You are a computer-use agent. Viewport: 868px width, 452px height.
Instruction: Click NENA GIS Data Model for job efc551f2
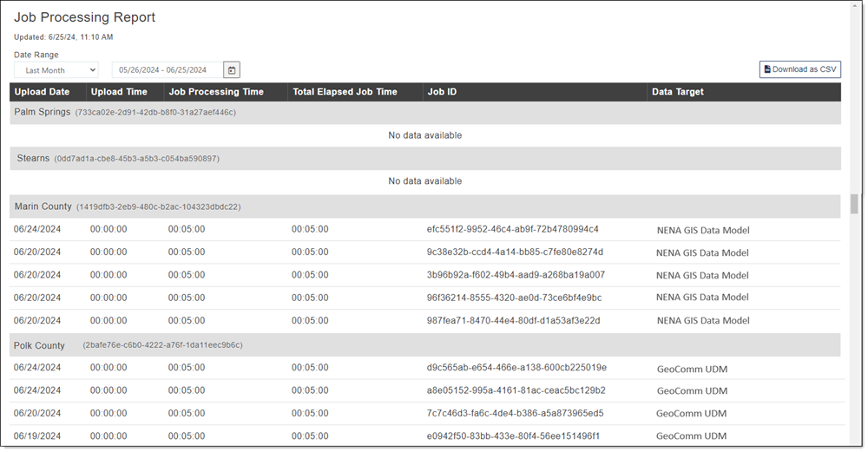click(703, 230)
